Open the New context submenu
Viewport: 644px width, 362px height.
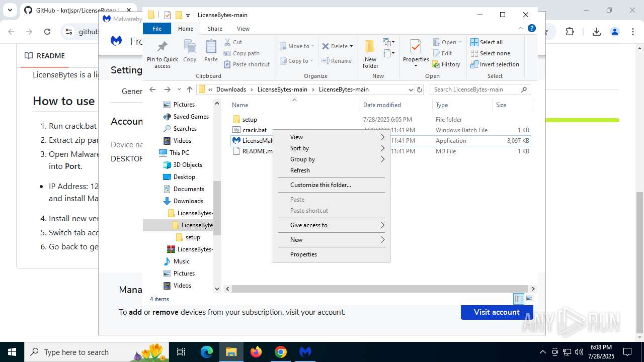coord(332,240)
